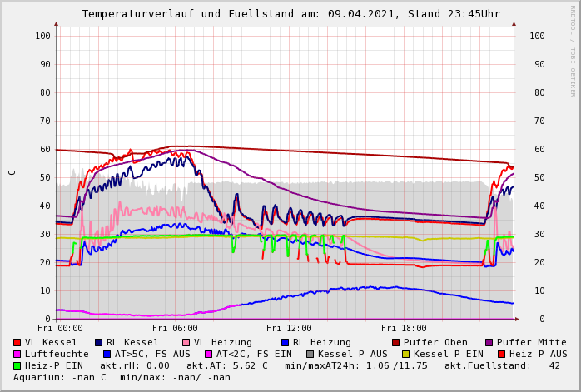
Task: Click the dark blue RL Kessel swatch
Action: pyautogui.click(x=99, y=342)
